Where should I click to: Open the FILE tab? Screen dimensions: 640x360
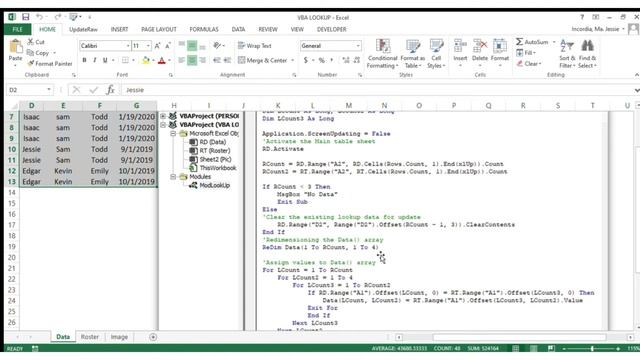pyautogui.click(x=18, y=29)
